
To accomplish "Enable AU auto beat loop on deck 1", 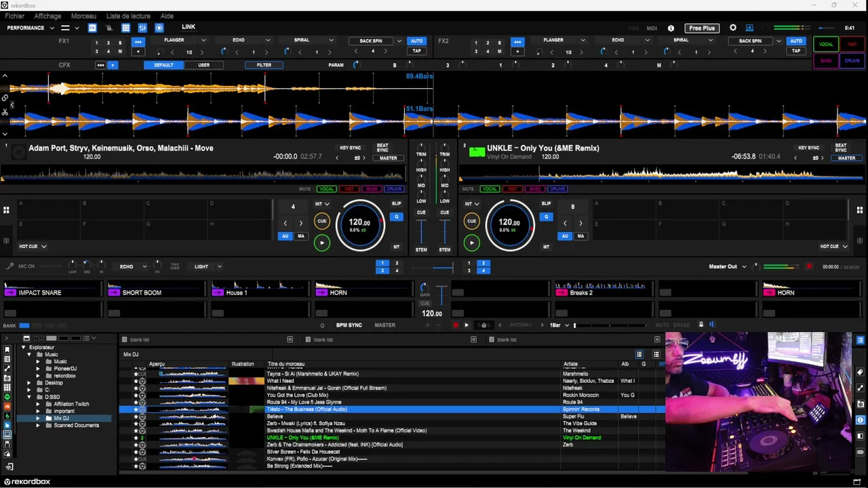I will [285, 236].
